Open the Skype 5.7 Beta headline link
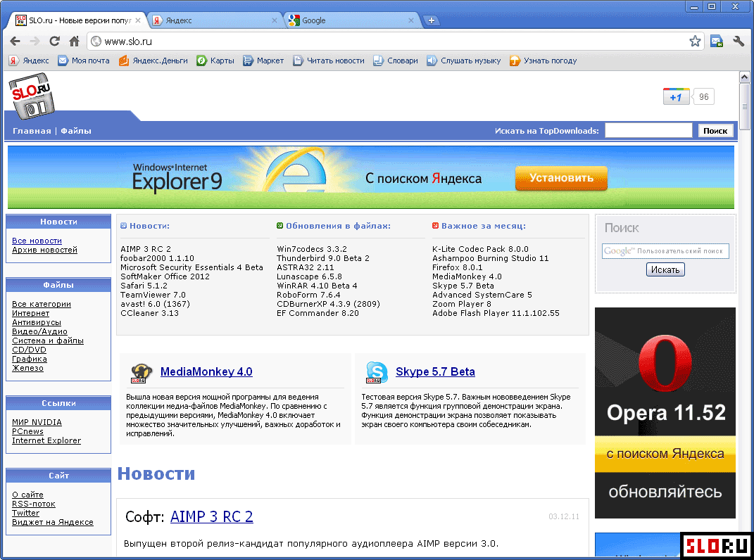Screen dimensions: 754x560 pyautogui.click(x=435, y=371)
